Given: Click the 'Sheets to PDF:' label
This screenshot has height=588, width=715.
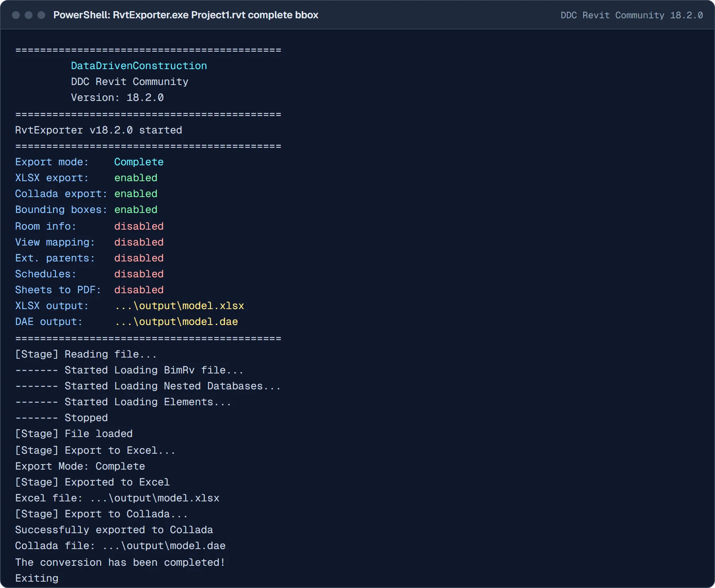Looking at the screenshot, I should point(58,290).
